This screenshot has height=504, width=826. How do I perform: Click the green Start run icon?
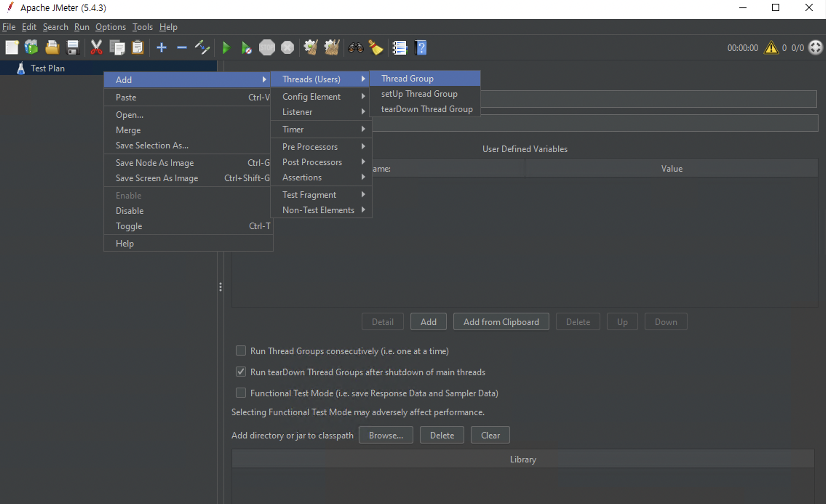226,48
